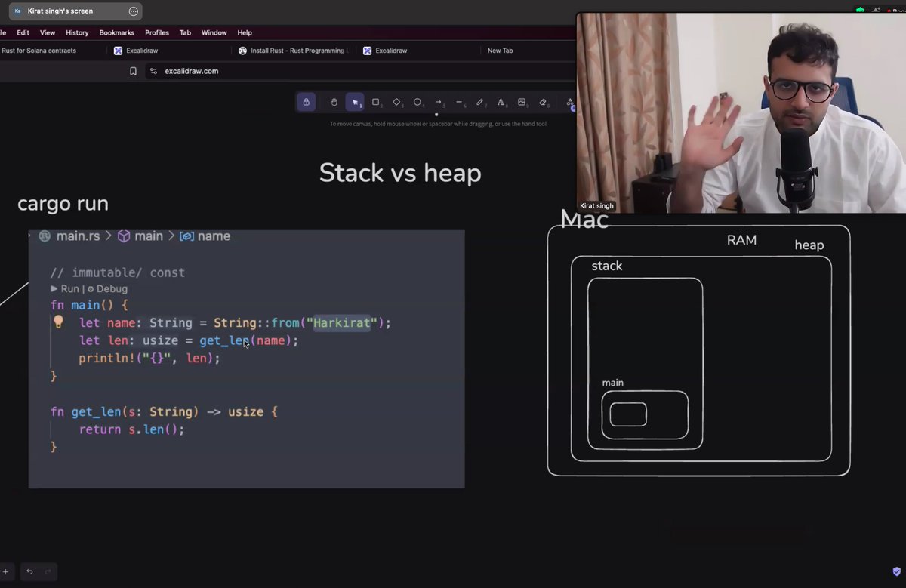This screenshot has width=906, height=588.
Task: Open the Bookmarks menu
Action: tap(116, 32)
